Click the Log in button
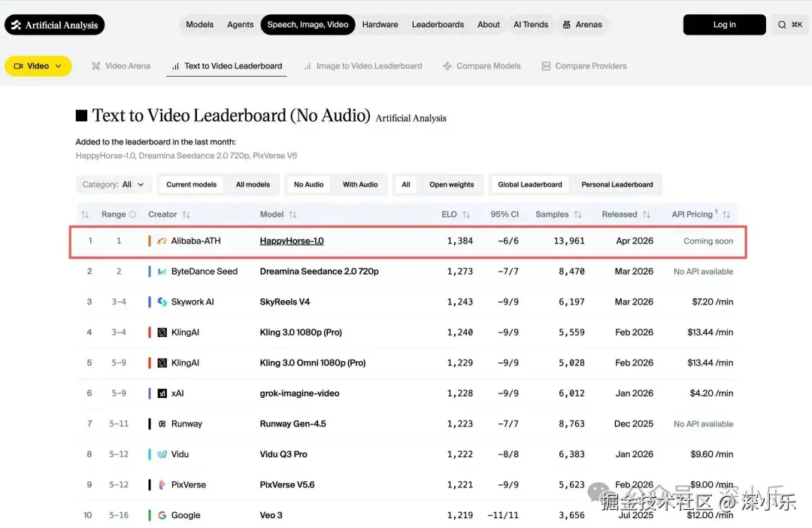The height and width of the screenshot is (528, 812). point(724,25)
